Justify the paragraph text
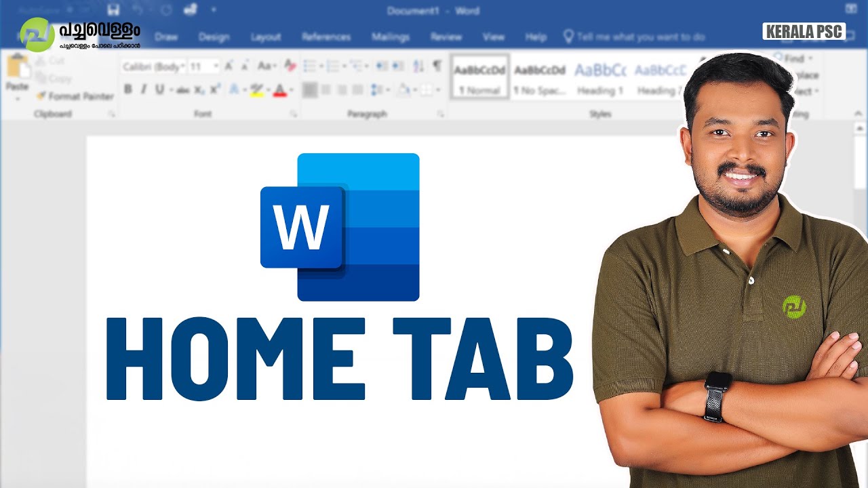The height and width of the screenshot is (488, 868). pyautogui.click(x=357, y=89)
